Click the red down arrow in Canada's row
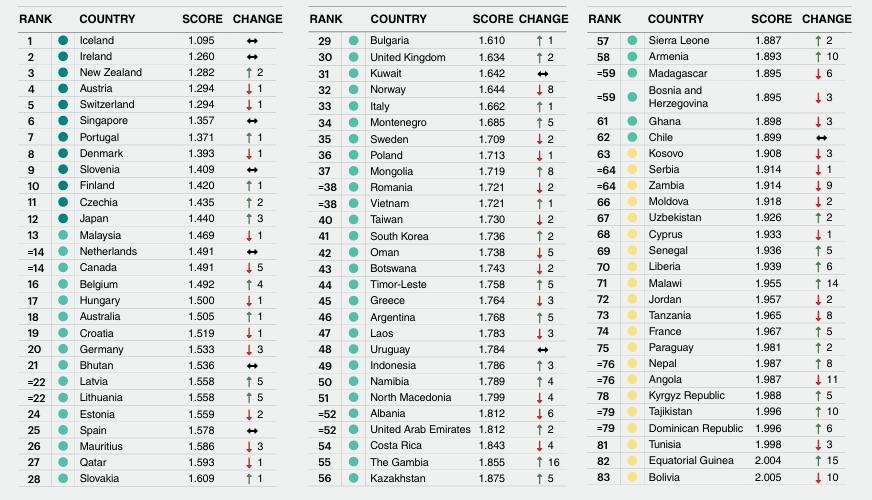 coord(248,268)
